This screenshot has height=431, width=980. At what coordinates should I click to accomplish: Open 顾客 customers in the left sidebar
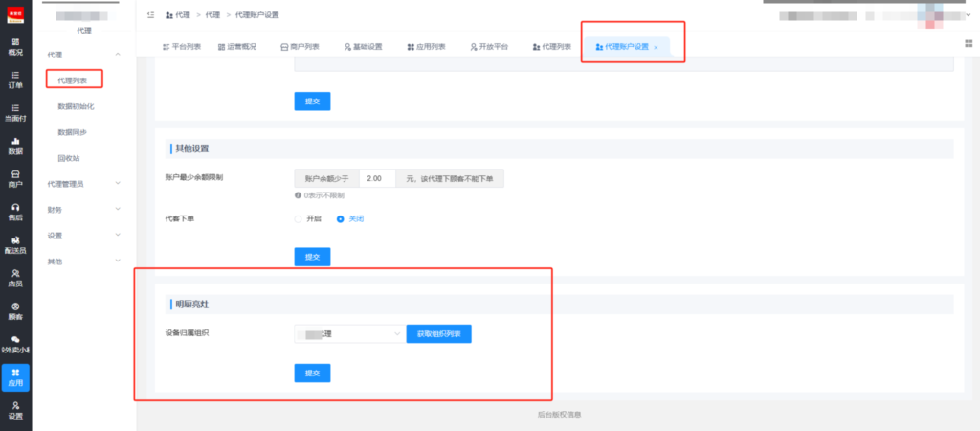click(x=15, y=312)
